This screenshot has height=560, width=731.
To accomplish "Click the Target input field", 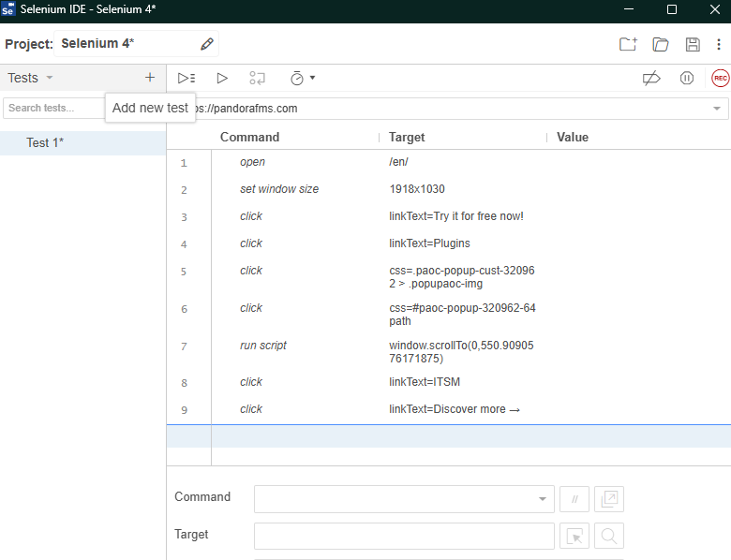I will (404, 536).
